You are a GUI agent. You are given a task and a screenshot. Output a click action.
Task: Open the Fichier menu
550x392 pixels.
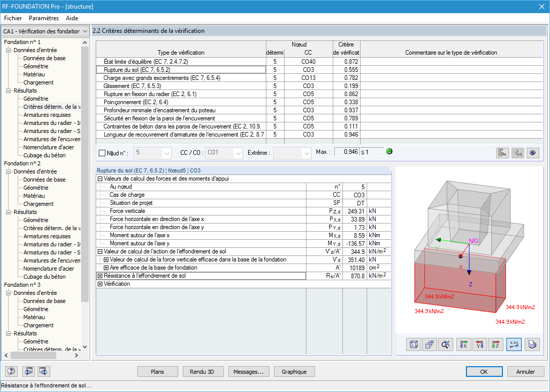[x=13, y=18]
